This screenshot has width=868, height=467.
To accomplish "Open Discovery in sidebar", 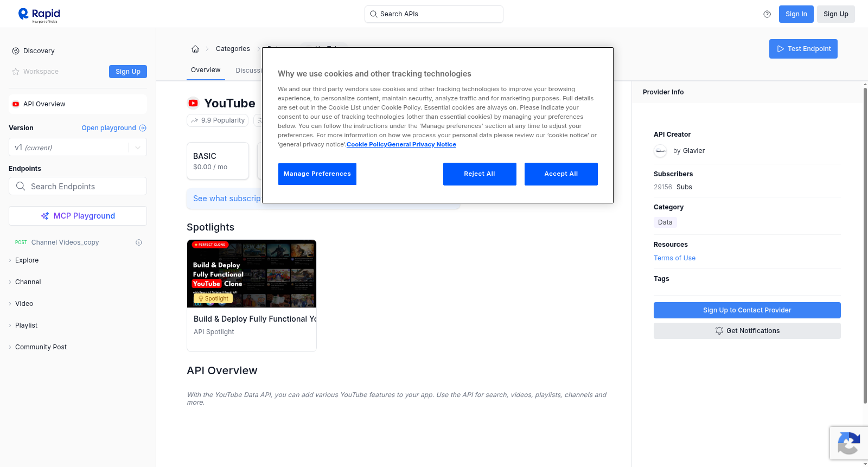I will pyautogui.click(x=39, y=51).
